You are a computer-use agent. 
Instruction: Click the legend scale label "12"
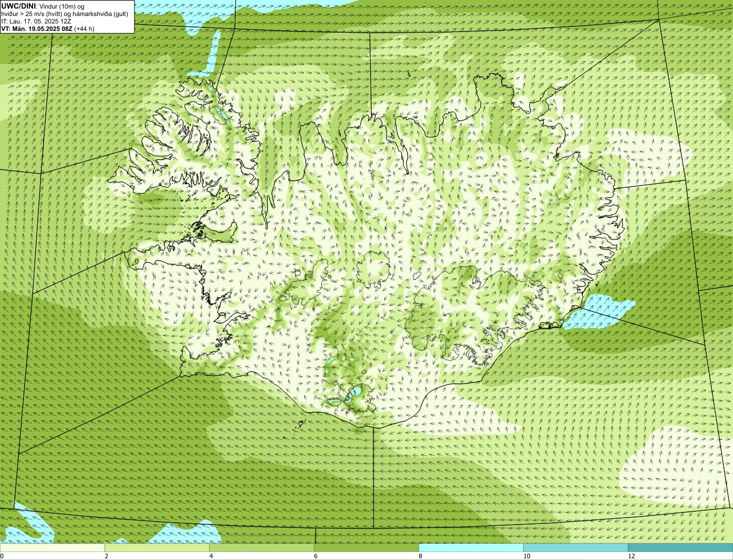(x=631, y=556)
